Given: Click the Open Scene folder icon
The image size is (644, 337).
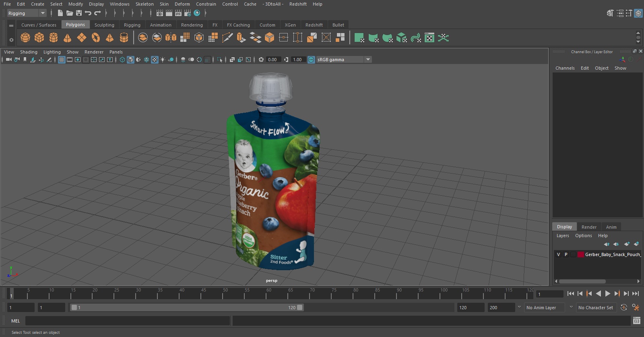Looking at the screenshot, I should click(70, 13).
